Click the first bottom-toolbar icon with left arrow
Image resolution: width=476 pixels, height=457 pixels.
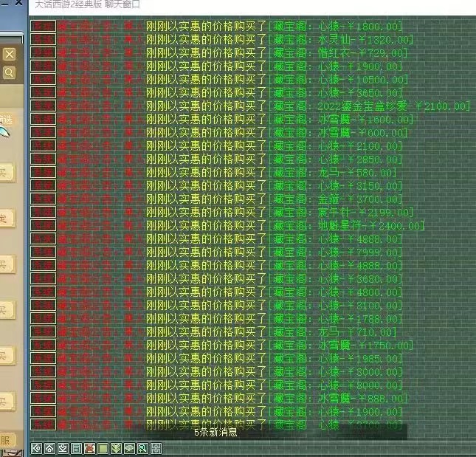pyautogui.click(x=36, y=448)
